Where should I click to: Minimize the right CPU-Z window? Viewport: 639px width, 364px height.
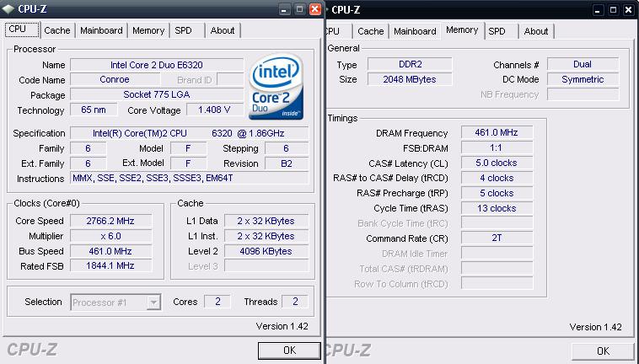598,10
